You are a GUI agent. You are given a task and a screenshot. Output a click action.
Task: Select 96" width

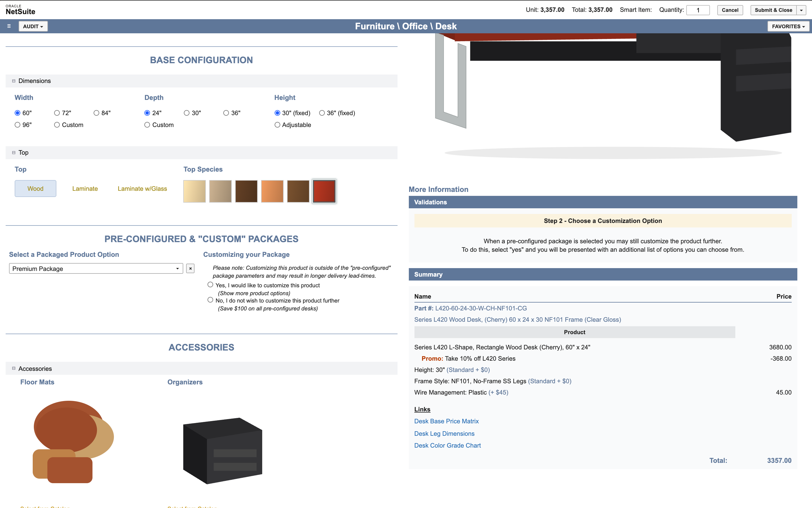coord(17,125)
